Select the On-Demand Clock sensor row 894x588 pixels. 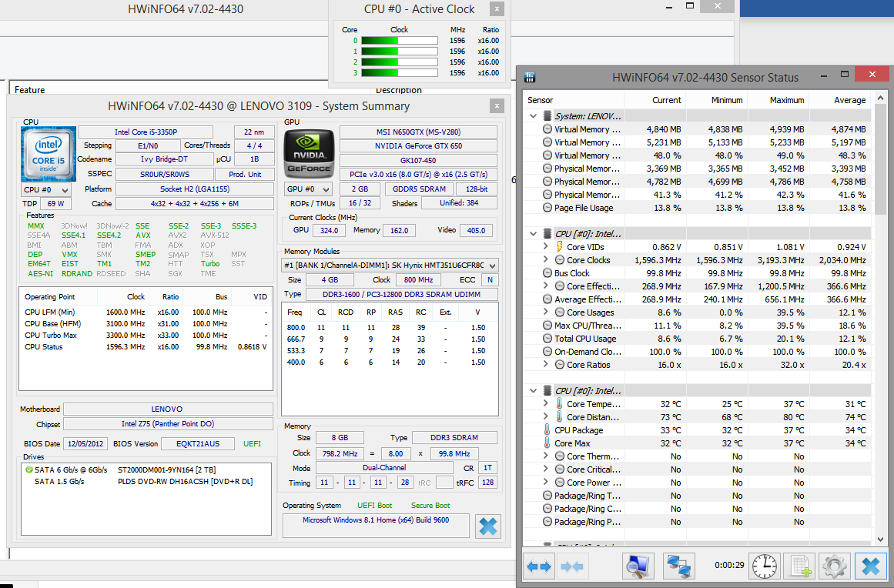tap(698, 352)
